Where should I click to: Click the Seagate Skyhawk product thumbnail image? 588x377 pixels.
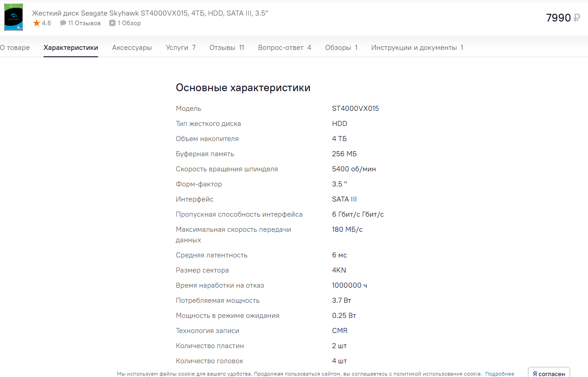pos(13,17)
